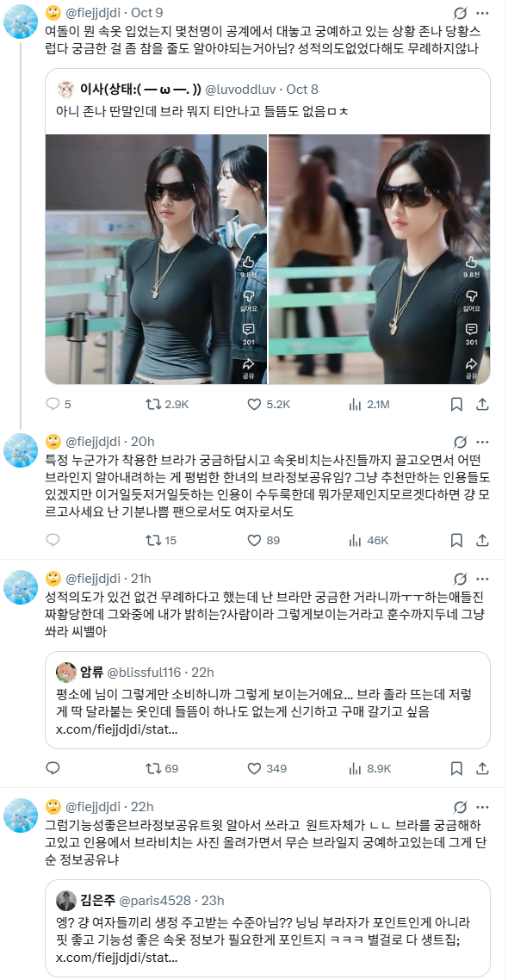Open the right photo in the quoted tweet

tap(380, 258)
